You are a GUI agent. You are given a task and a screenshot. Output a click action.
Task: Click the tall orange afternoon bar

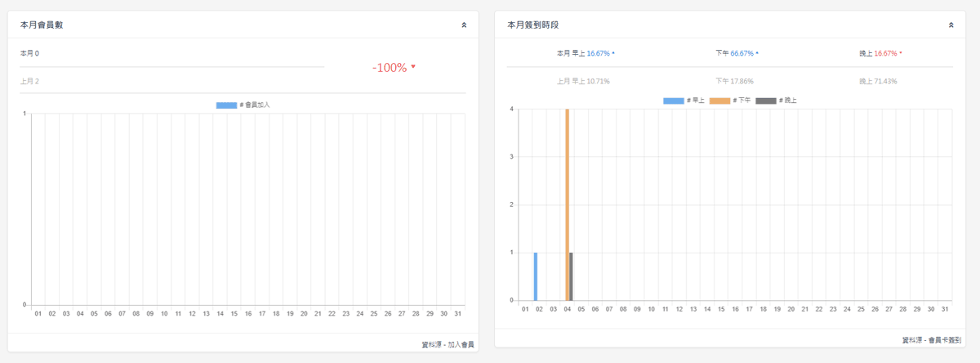click(567, 204)
